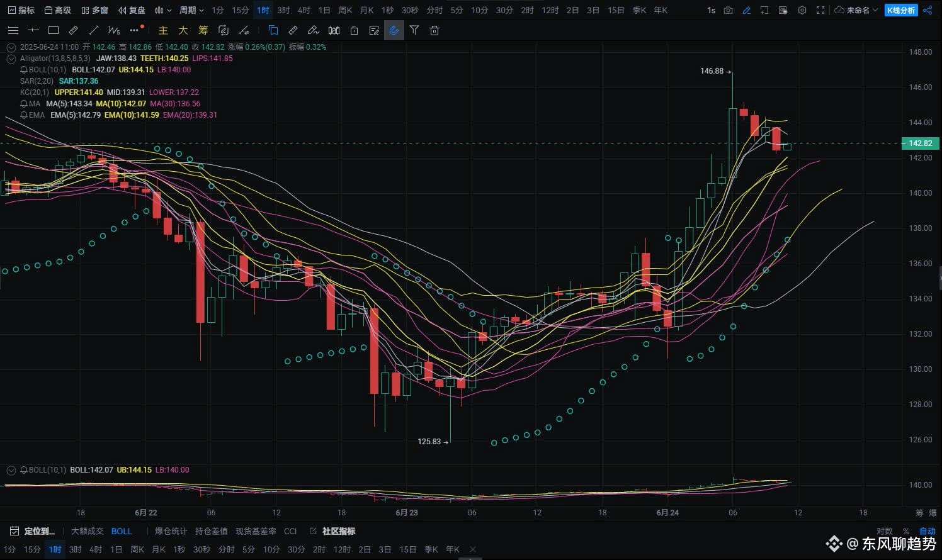942x560 pixels.
Task: Click the line-with-gear drawing settings icon
Action: pos(244,30)
